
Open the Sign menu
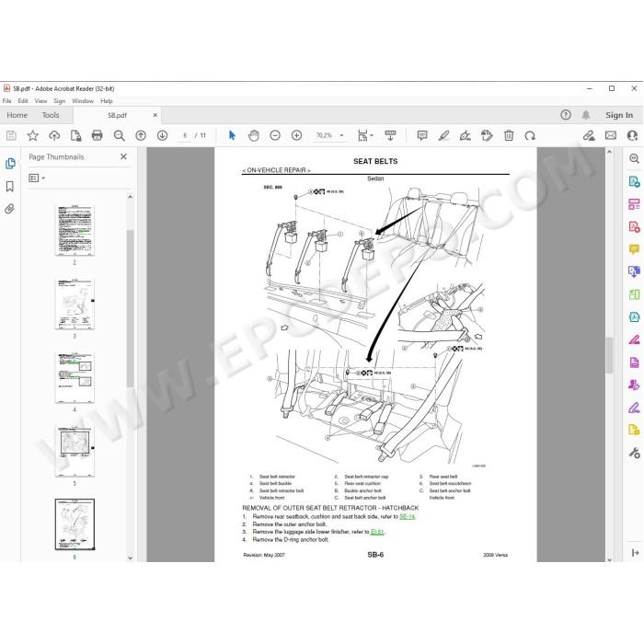(x=60, y=101)
